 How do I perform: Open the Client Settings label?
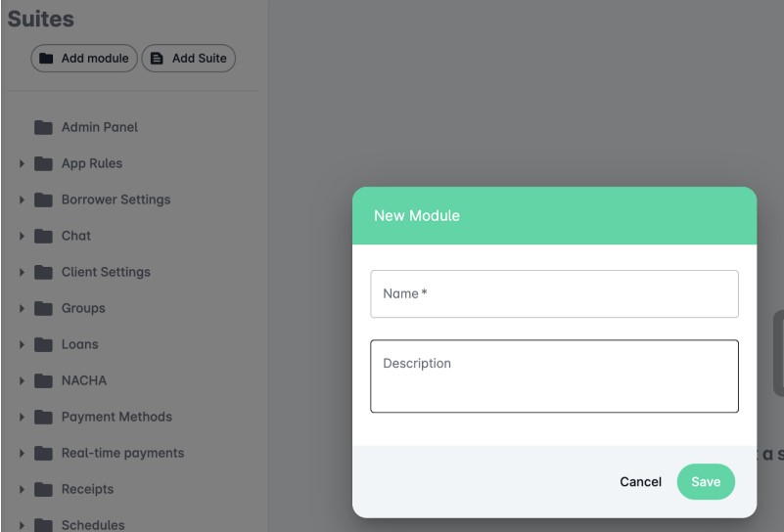pyautogui.click(x=106, y=272)
